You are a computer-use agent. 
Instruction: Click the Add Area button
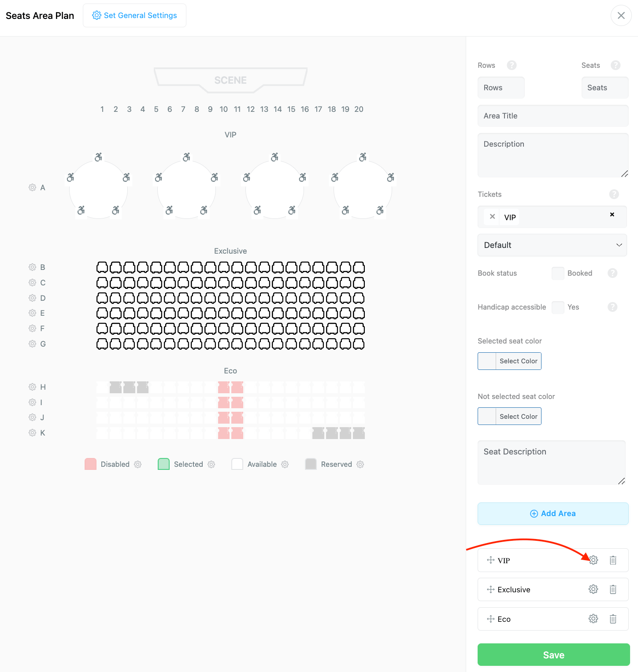pyautogui.click(x=553, y=513)
